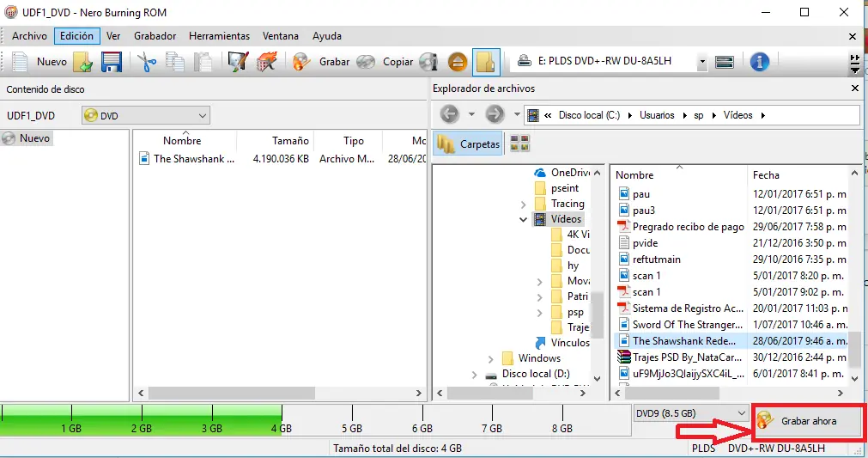
Task: Open back history dropdown arrow in explorer
Action: (x=471, y=114)
